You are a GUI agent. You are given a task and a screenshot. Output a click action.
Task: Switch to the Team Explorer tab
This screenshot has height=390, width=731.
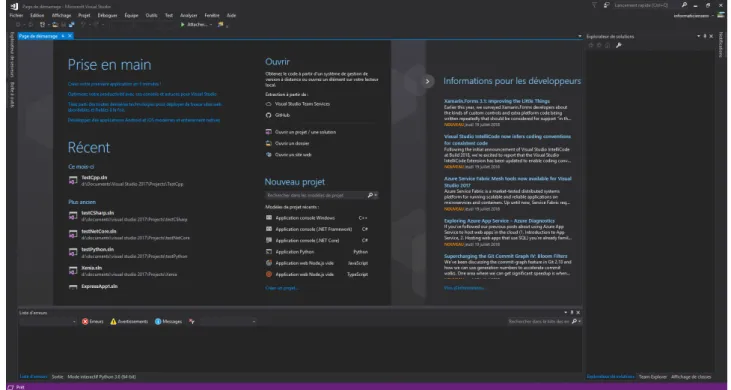(653, 377)
